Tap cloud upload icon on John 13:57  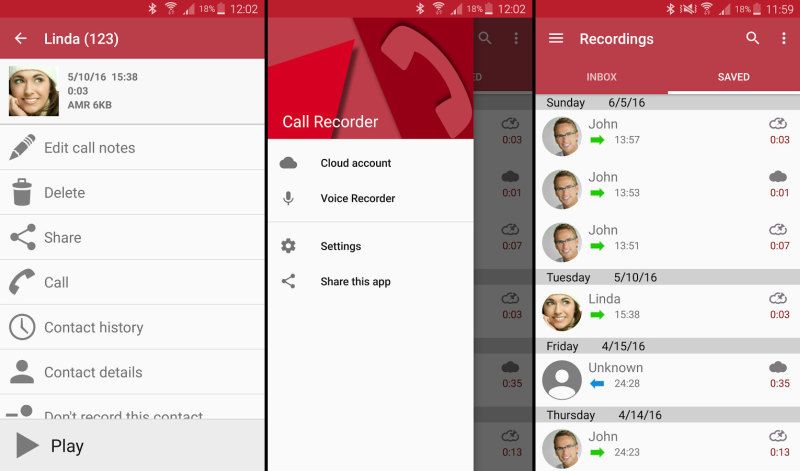[778, 123]
